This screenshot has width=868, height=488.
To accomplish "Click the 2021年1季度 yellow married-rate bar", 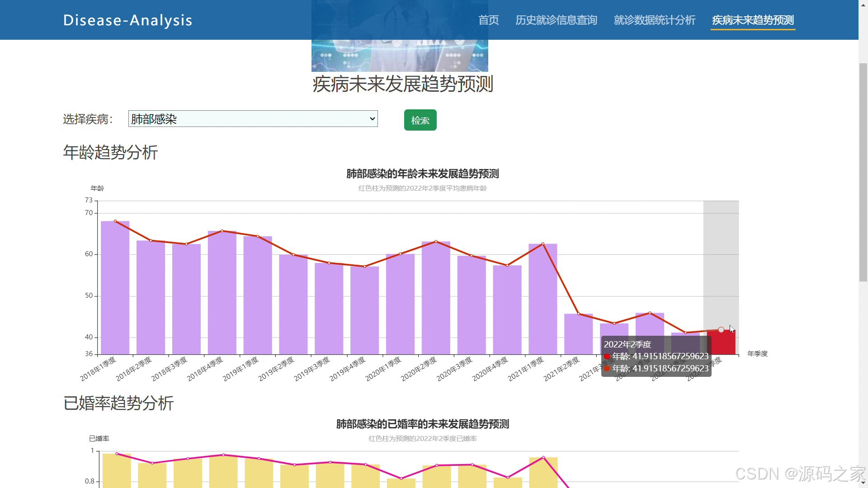I will click(543, 473).
